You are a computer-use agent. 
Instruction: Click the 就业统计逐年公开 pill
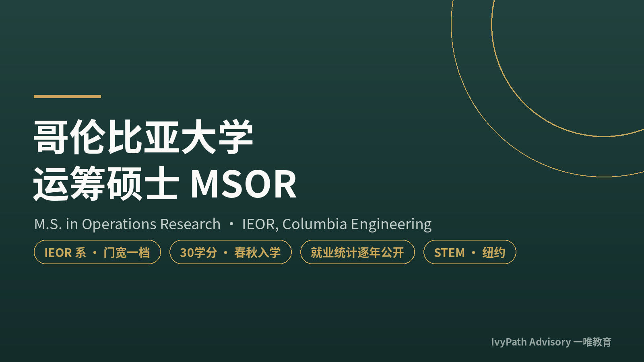pyautogui.click(x=357, y=252)
